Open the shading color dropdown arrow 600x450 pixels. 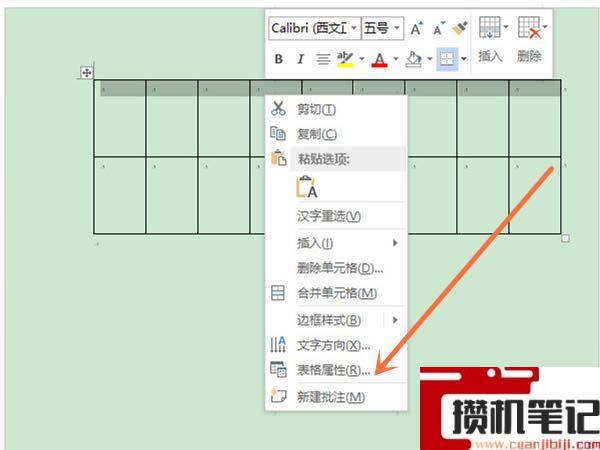tap(429, 59)
